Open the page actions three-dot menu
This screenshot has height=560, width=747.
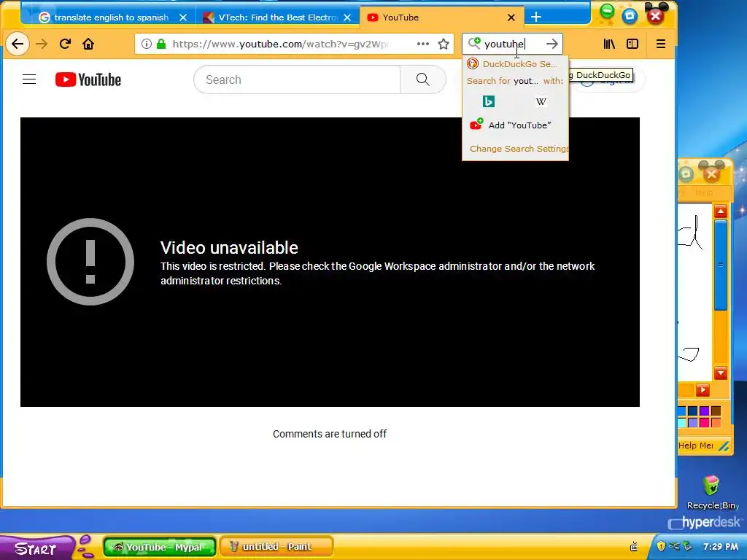(x=422, y=44)
